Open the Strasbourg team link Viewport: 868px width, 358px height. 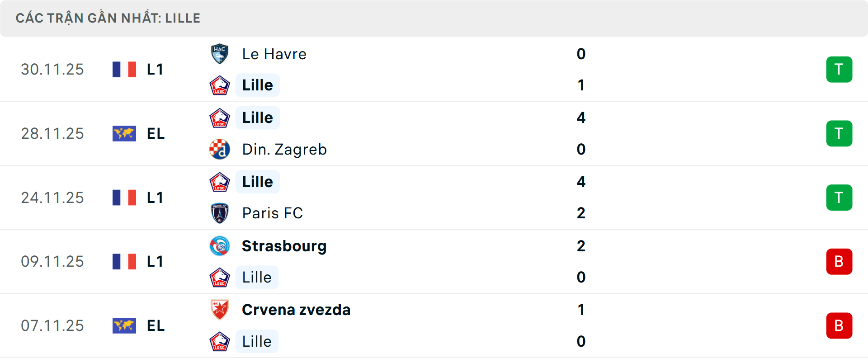coord(284,246)
